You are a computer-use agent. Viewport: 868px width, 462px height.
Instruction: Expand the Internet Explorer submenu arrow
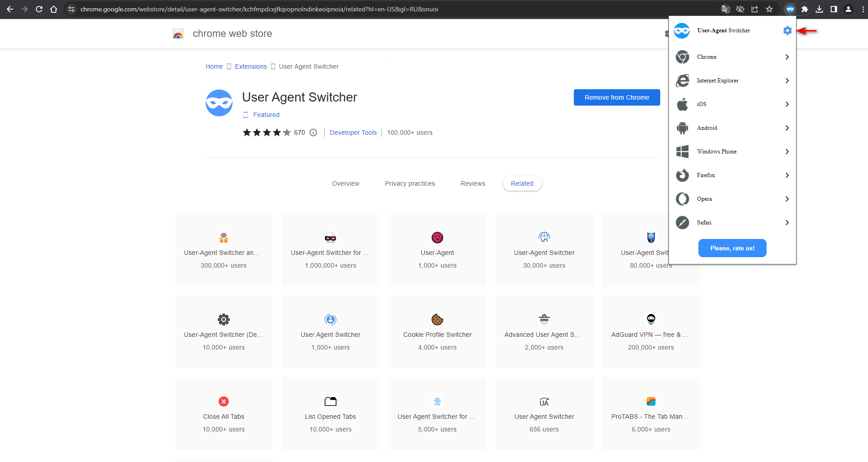coord(787,81)
